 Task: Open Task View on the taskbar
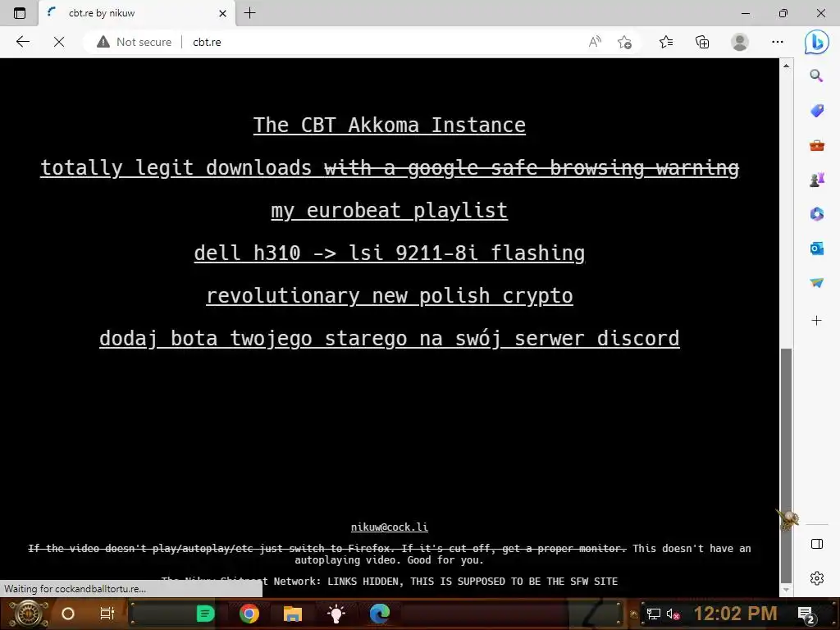(x=107, y=614)
